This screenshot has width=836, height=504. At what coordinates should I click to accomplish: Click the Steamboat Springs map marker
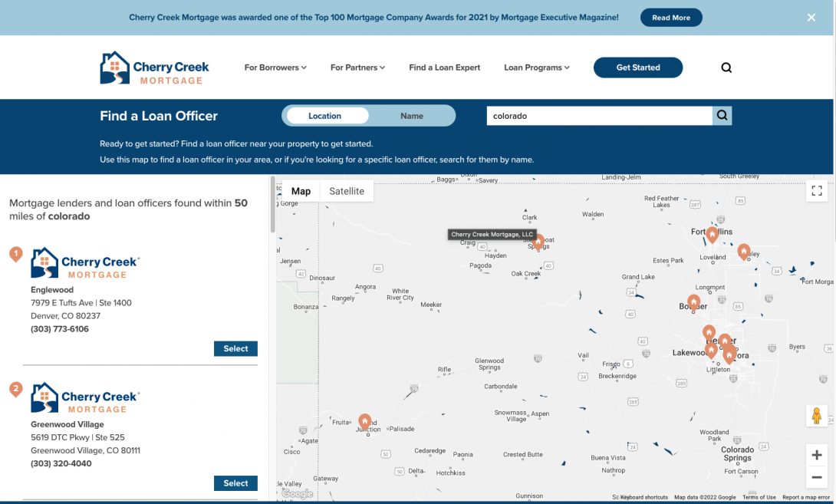(538, 242)
